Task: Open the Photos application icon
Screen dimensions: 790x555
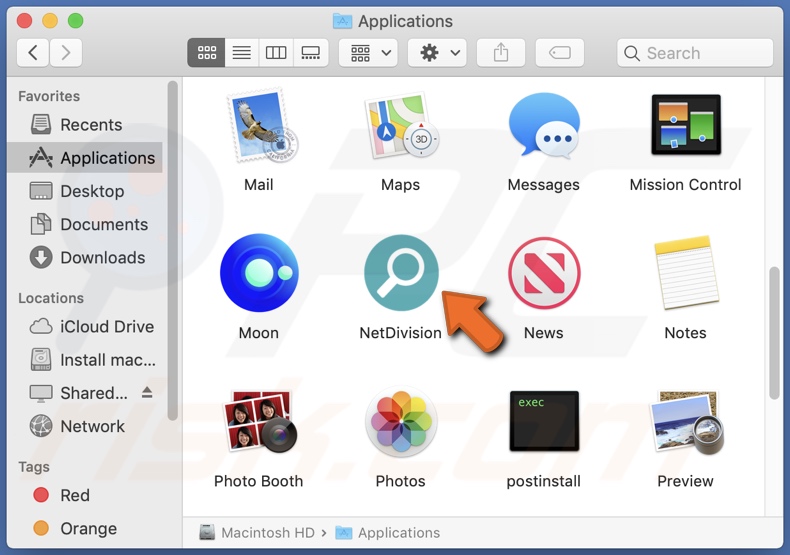Action: pos(401,421)
